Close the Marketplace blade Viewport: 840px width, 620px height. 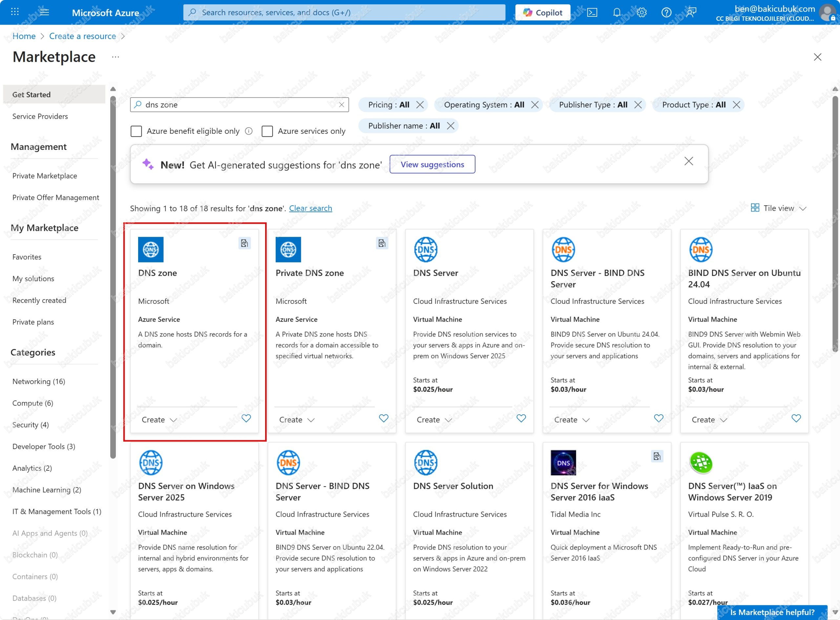click(817, 57)
